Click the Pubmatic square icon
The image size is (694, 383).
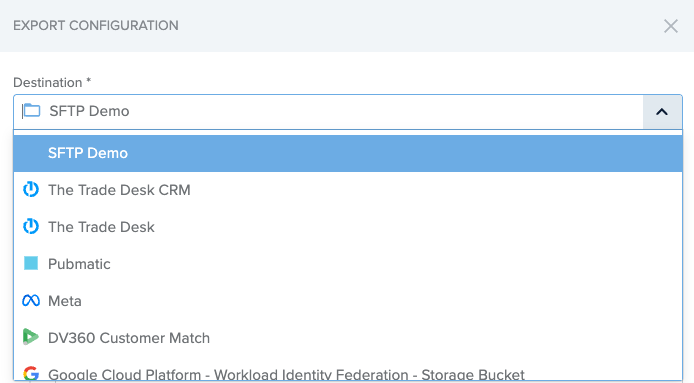click(x=31, y=263)
